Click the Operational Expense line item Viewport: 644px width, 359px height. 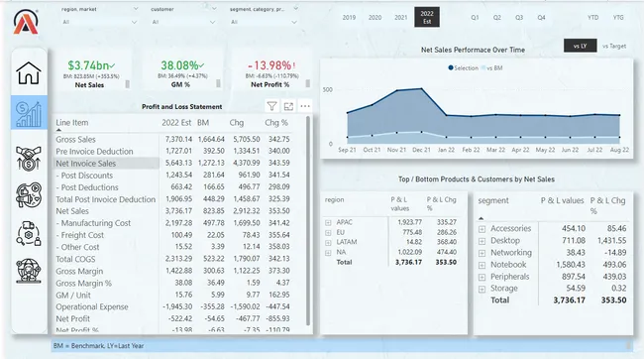92,306
